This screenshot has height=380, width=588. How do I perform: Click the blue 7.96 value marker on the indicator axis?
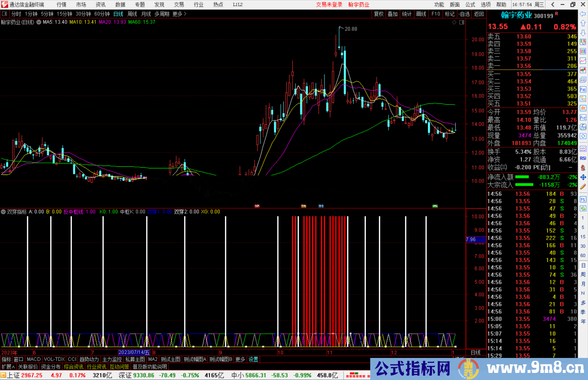pyautogui.click(x=476, y=239)
